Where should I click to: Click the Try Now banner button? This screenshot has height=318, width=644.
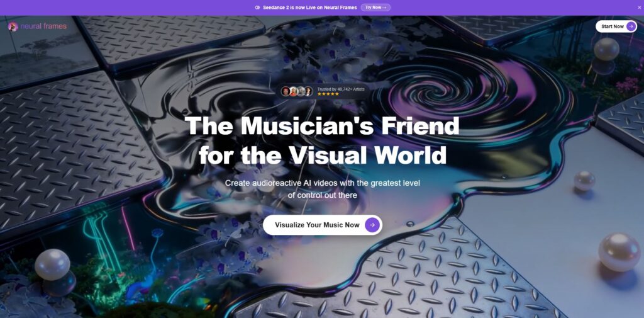(375, 8)
